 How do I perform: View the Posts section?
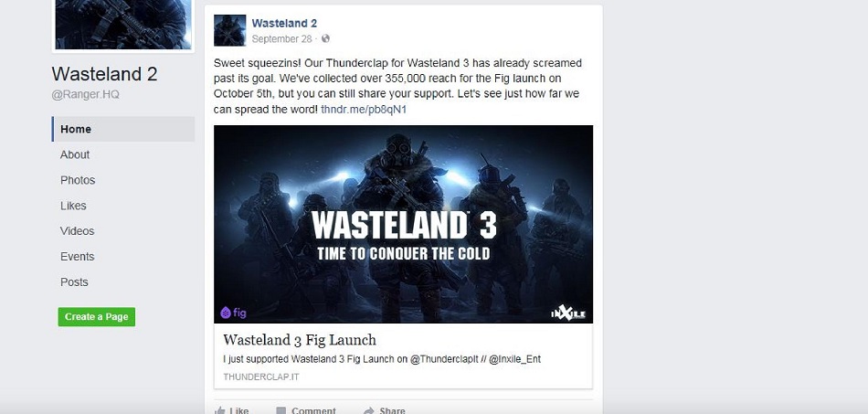(74, 281)
